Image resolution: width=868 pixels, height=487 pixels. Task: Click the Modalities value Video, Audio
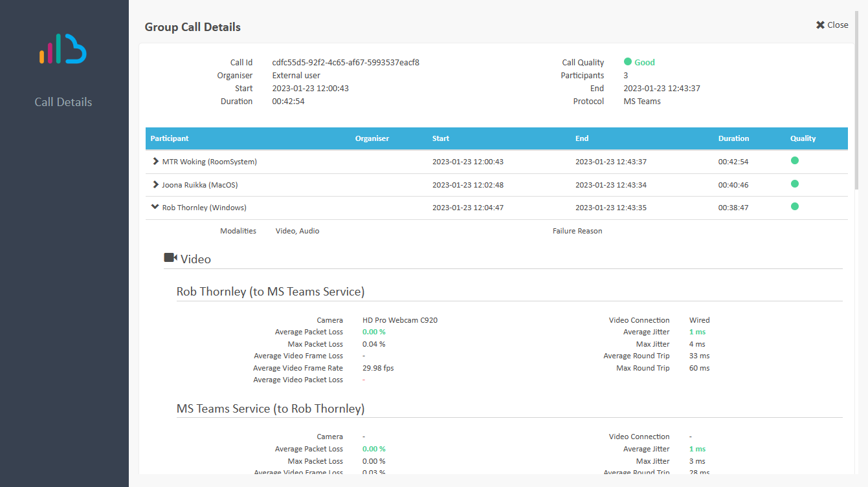[298, 231]
